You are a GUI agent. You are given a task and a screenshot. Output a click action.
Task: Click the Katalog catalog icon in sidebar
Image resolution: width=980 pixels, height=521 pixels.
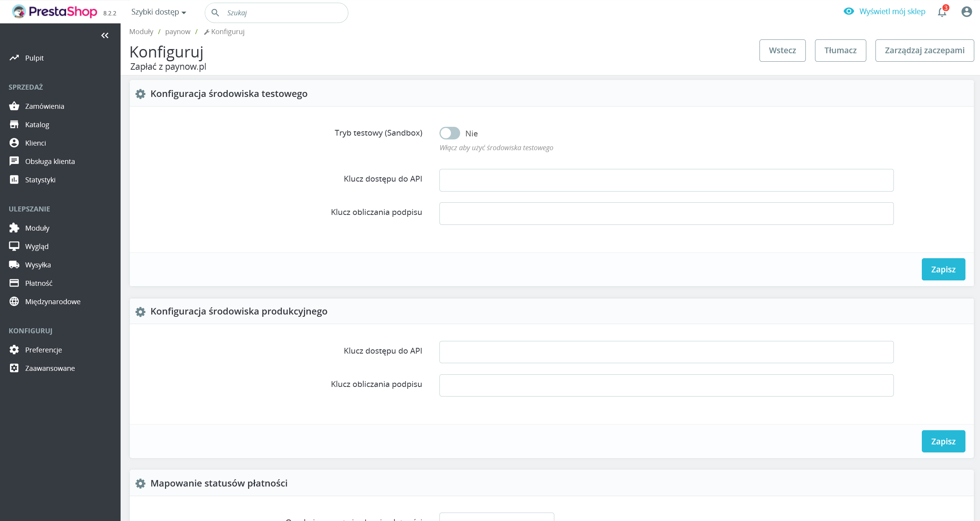tap(14, 124)
